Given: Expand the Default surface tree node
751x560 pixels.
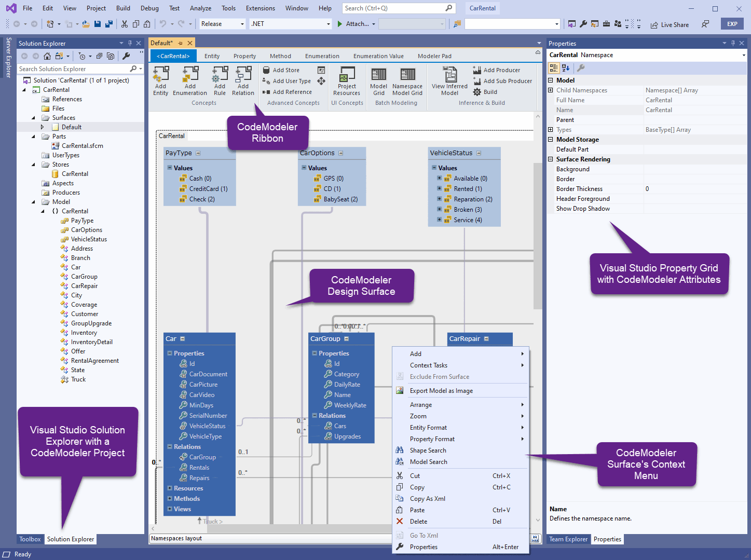Looking at the screenshot, I should pyautogui.click(x=43, y=127).
